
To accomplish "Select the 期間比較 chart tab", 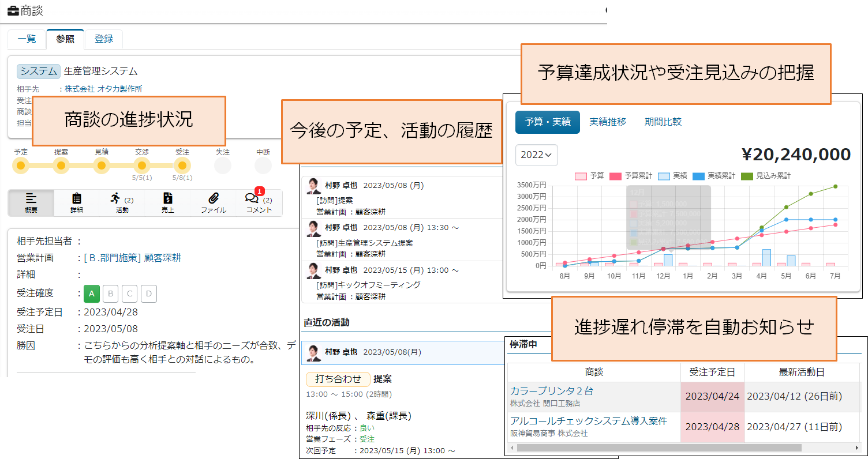I will point(663,122).
